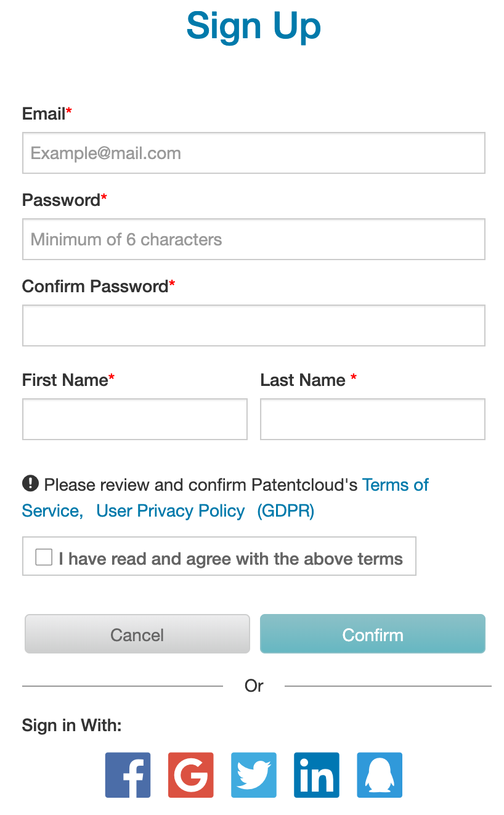Screen dimensions: 504x815
Task: Click the Email input field
Action: tap(254, 153)
